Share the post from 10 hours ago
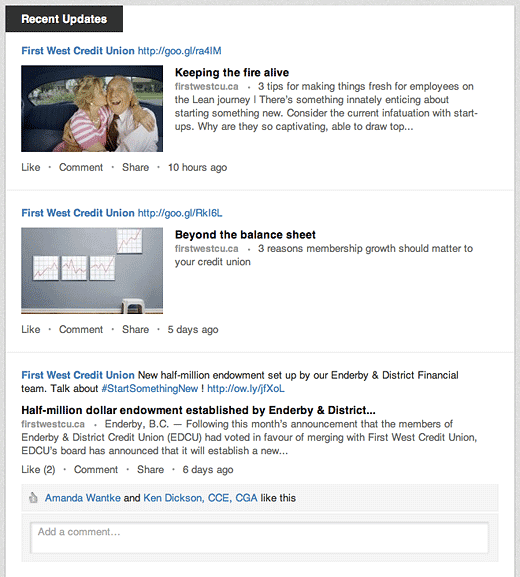 tap(135, 167)
